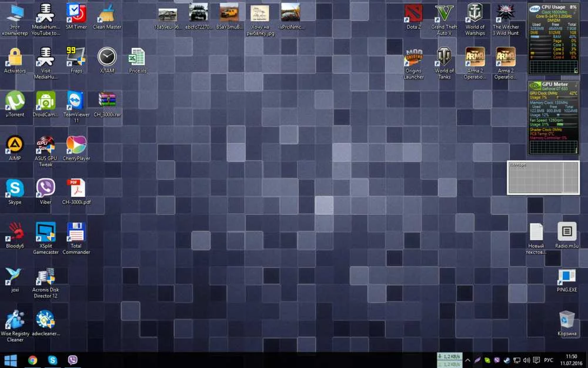This screenshot has height=368, width=588.
Task: Select the adwcleaner desktop icon
Action: click(46, 323)
